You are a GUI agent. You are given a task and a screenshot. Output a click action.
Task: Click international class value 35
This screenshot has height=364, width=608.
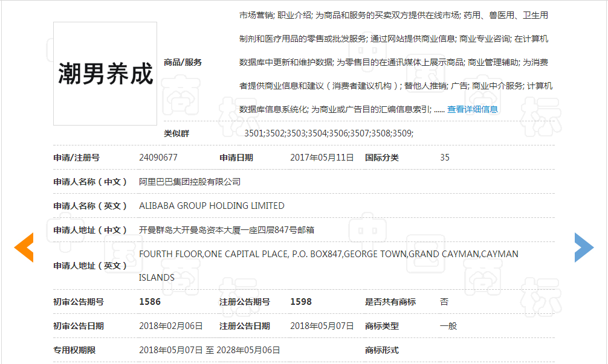point(445,158)
